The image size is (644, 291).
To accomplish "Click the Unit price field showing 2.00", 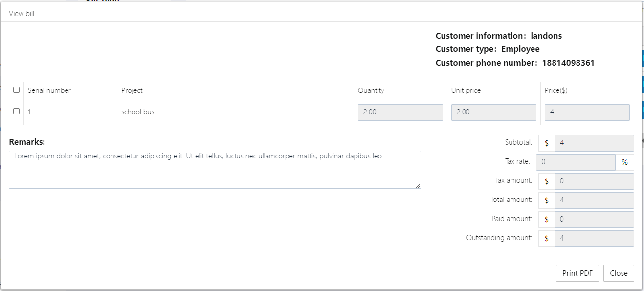I will click(x=493, y=112).
